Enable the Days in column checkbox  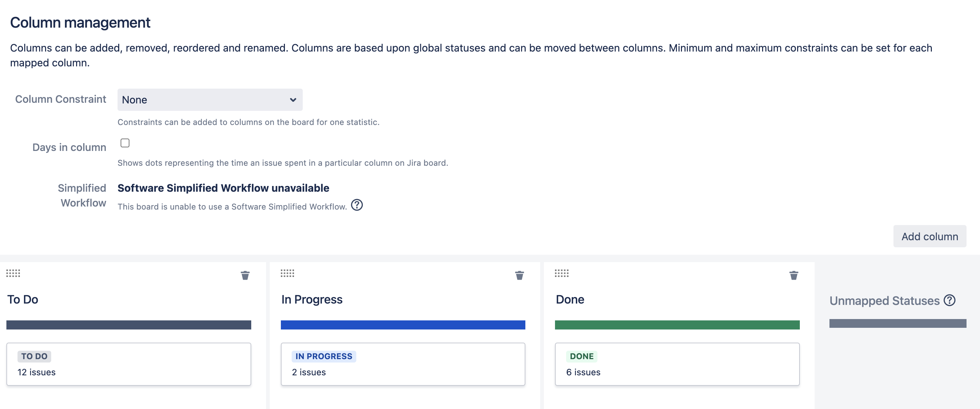pos(125,143)
